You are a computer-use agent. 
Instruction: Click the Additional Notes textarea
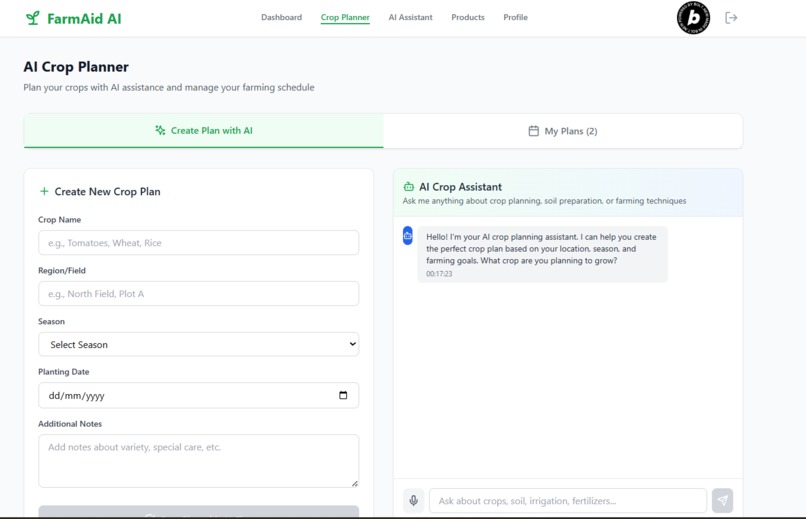coord(198,461)
